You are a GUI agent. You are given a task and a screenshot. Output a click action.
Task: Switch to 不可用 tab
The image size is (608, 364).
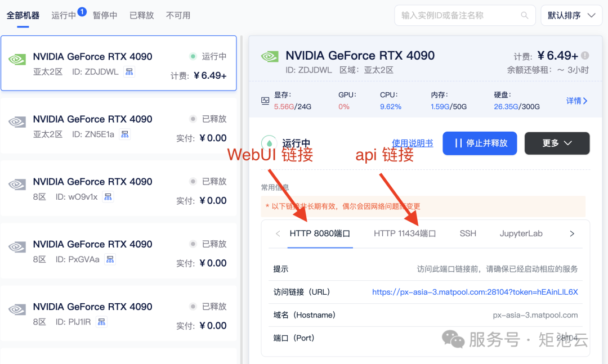tap(178, 16)
